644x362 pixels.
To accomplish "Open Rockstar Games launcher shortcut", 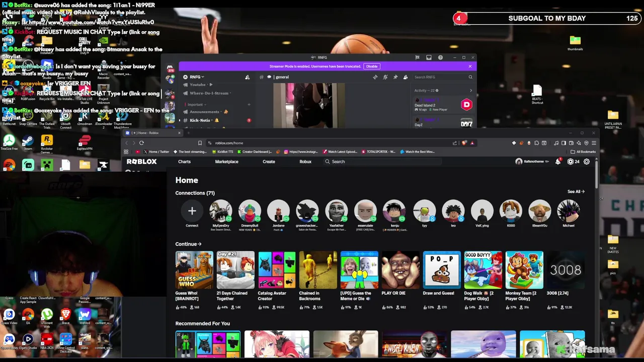I will point(47,142).
